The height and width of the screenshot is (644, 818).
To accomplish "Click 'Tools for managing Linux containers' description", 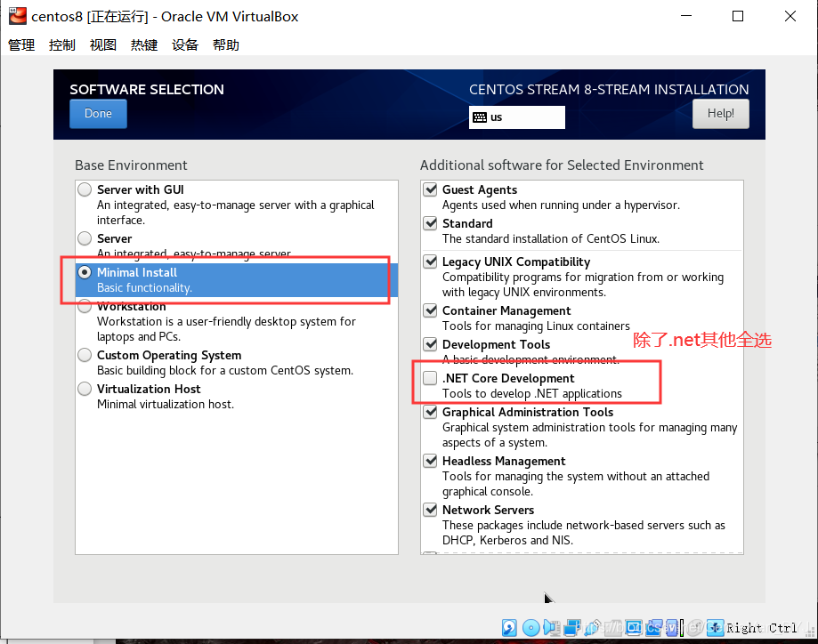I will (537, 326).
